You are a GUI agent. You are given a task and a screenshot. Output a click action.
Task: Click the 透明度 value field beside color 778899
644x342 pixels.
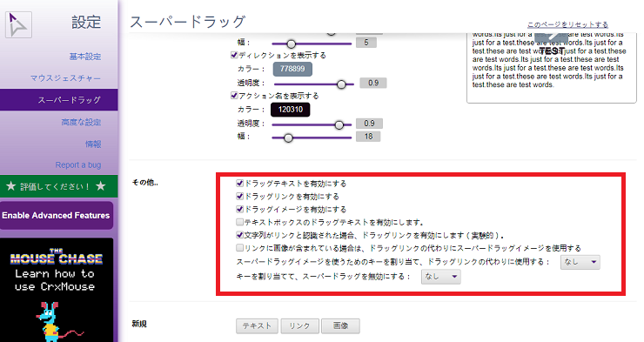pyautogui.click(x=373, y=83)
